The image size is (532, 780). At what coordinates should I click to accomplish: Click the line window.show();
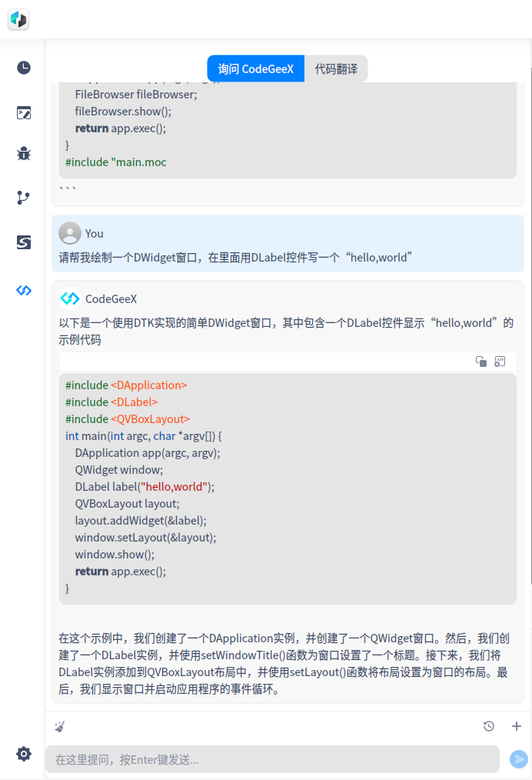pos(115,554)
